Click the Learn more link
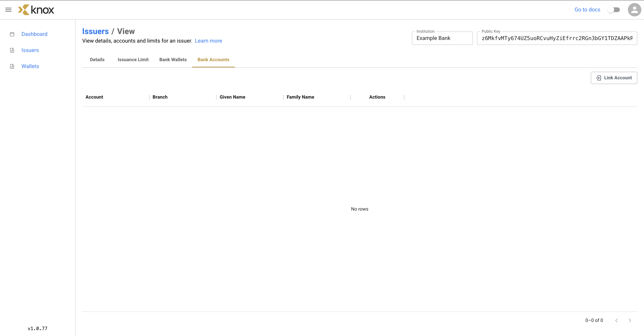The image size is (644, 336). [208, 41]
